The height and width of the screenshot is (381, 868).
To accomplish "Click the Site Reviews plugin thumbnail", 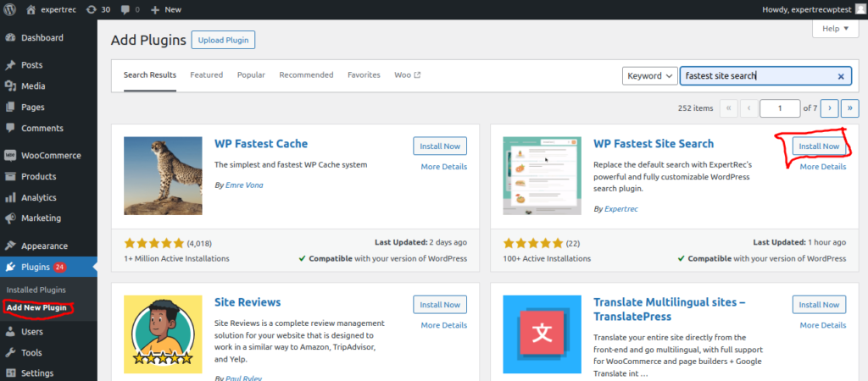I will [163, 334].
